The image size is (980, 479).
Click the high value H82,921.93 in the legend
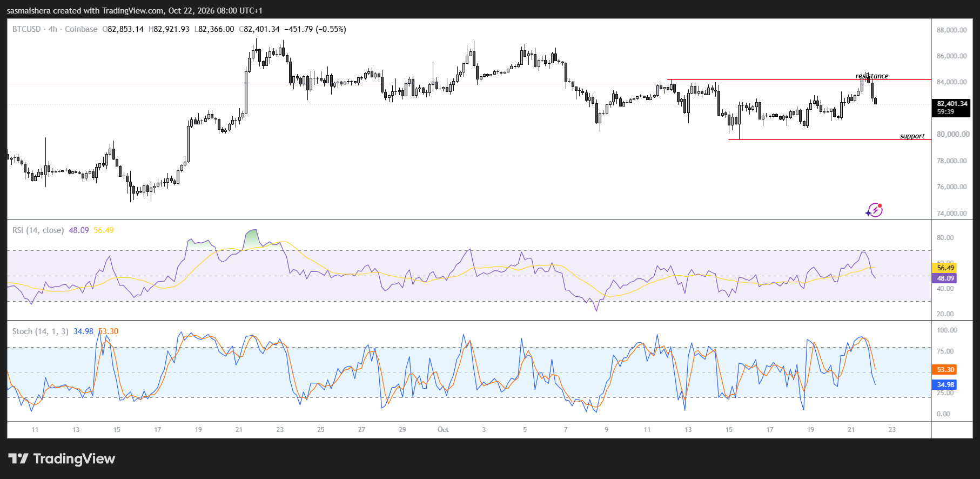pos(169,29)
